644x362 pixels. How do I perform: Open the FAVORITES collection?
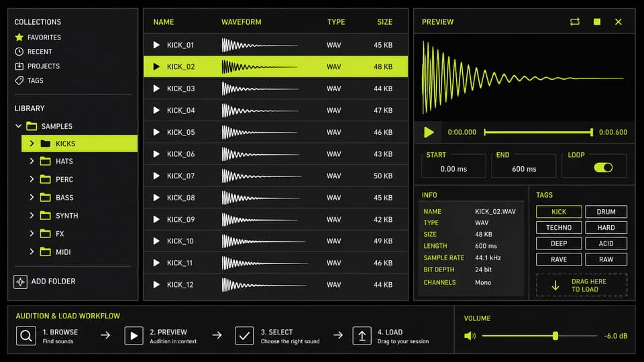pos(44,38)
